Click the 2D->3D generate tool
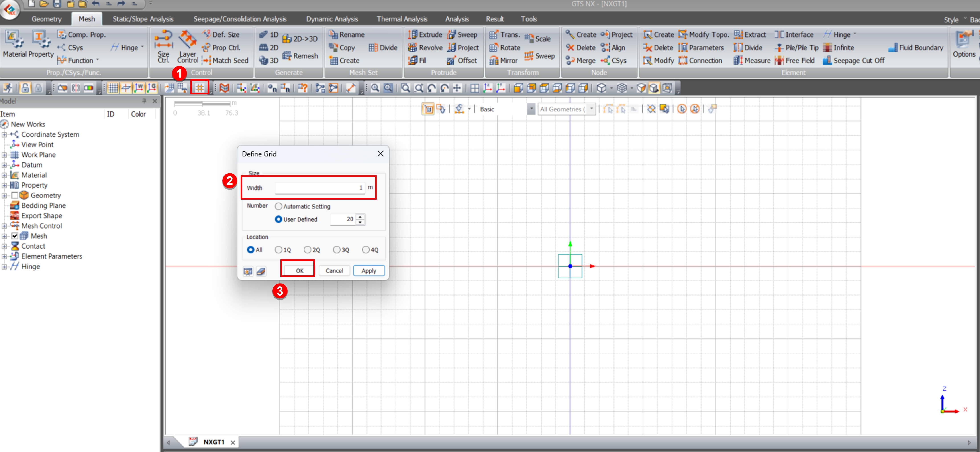The width and height of the screenshot is (980, 452). point(300,39)
